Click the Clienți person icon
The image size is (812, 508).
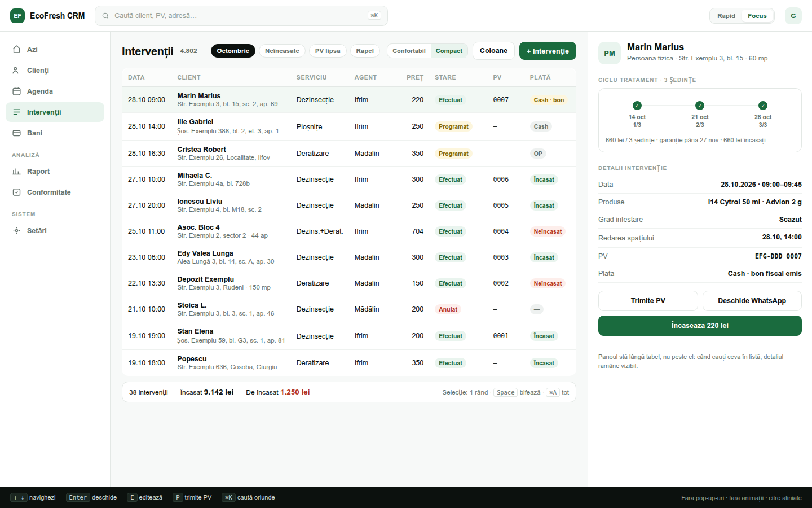16,71
